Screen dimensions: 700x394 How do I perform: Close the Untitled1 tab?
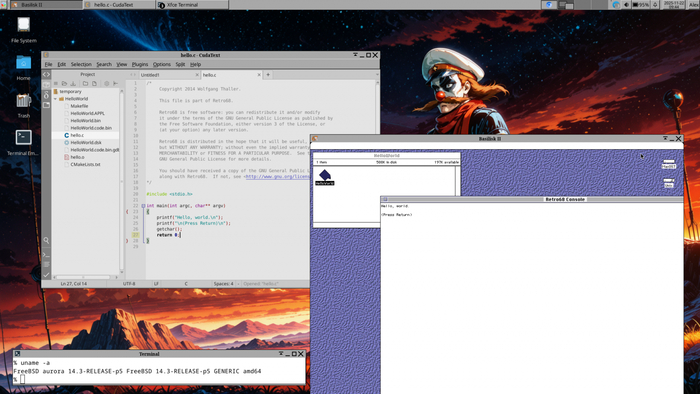click(197, 75)
